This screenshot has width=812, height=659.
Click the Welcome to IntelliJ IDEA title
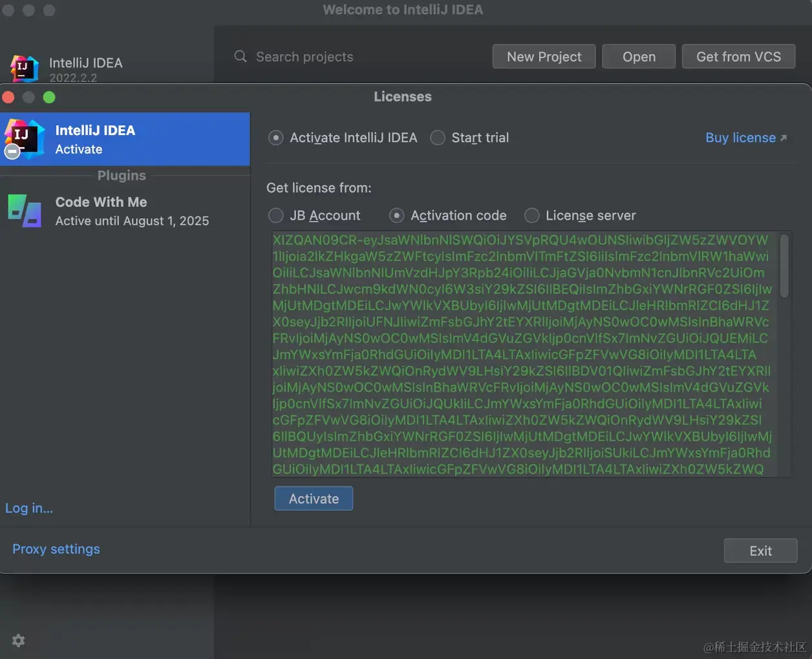[403, 10]
